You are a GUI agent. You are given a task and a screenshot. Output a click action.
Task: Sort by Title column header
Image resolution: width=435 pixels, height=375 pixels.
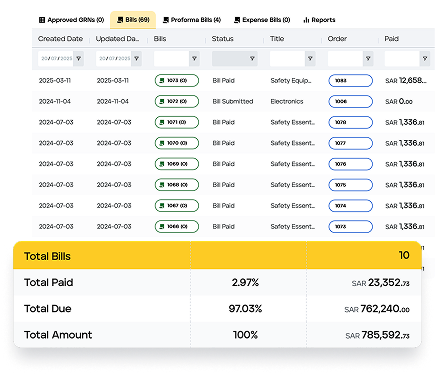coord(277,39)
